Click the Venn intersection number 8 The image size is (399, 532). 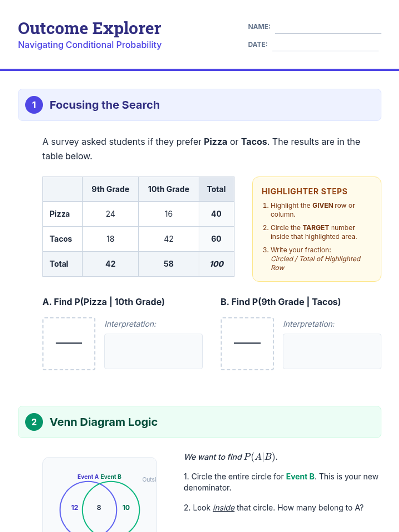point(99,508)
